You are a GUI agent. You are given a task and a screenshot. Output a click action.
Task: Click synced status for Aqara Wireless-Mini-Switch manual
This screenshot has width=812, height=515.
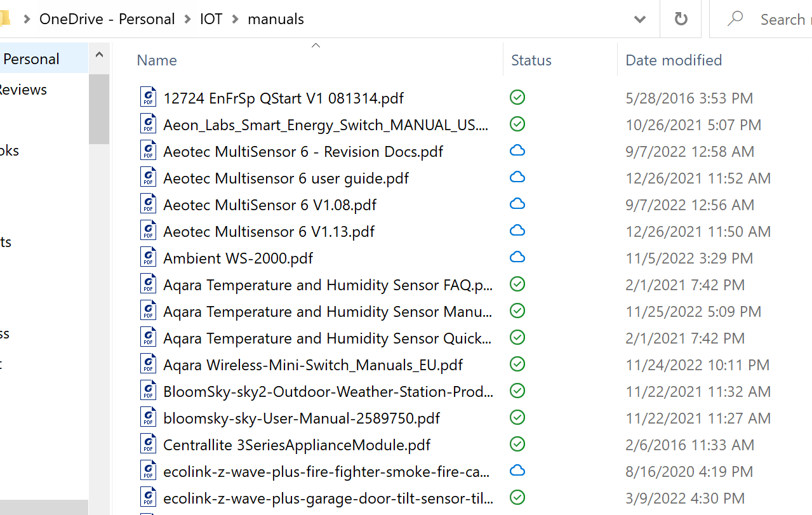(517, 364)
